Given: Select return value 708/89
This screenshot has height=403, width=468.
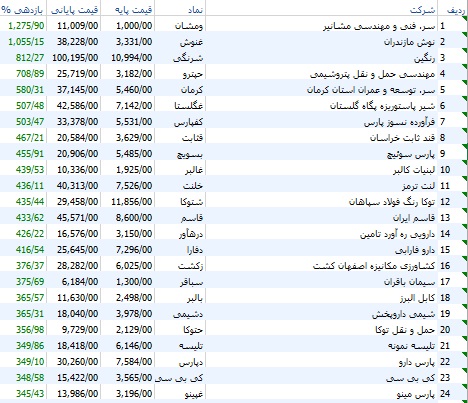Looking at the screenshot, I should point(30,74).
